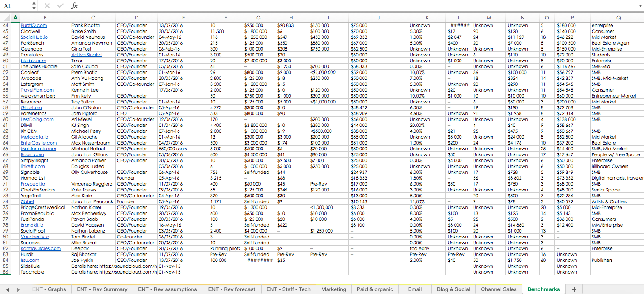Select row 86 header
The width and height of the screenshot is (644, 294).
(x=6, y=272)
